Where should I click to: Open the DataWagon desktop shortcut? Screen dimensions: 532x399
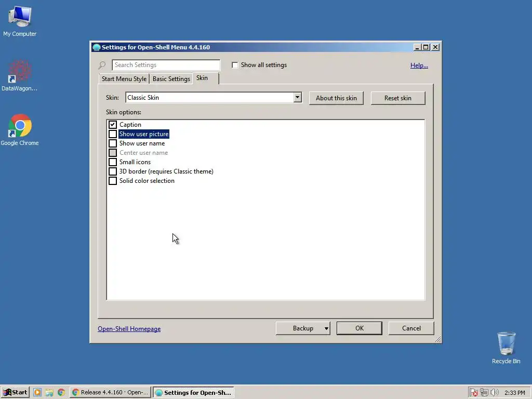click(x=19, y=76)
